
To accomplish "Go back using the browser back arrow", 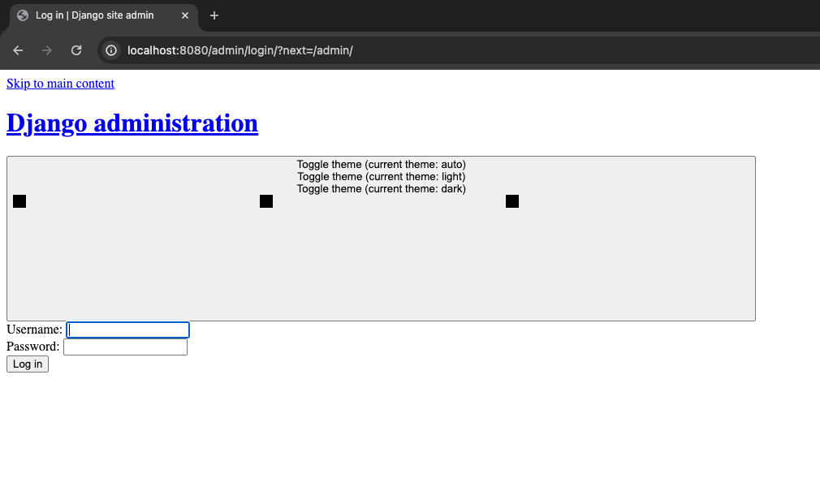I will (x=18, y=50).
